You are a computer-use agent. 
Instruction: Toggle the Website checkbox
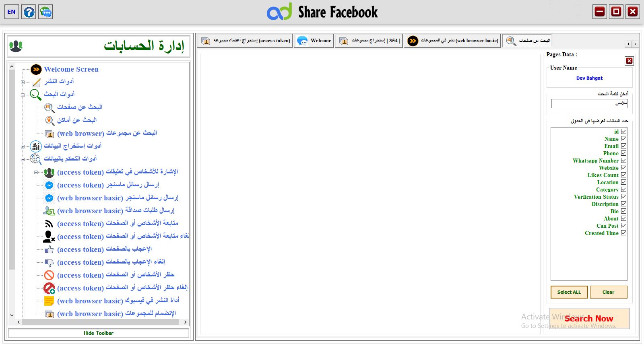(x=623, y=168)
